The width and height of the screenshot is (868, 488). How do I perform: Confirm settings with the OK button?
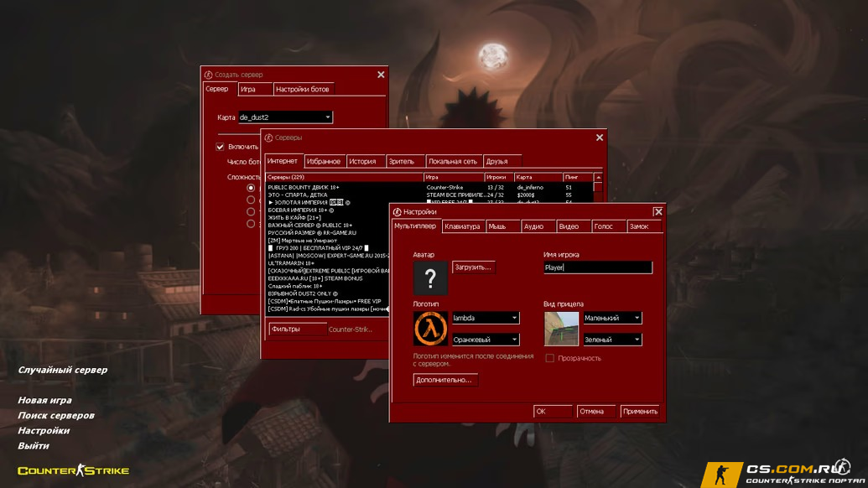tap(553, 411)
